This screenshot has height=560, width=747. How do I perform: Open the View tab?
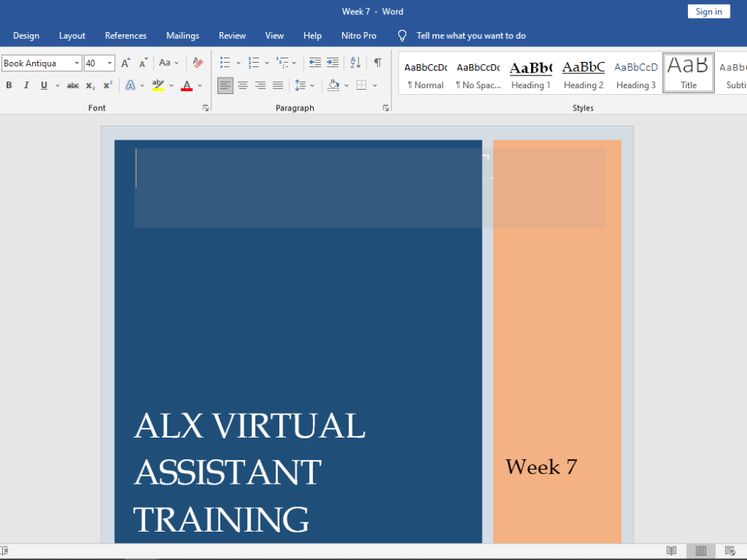pyautogui.click(x=274, y=36)
